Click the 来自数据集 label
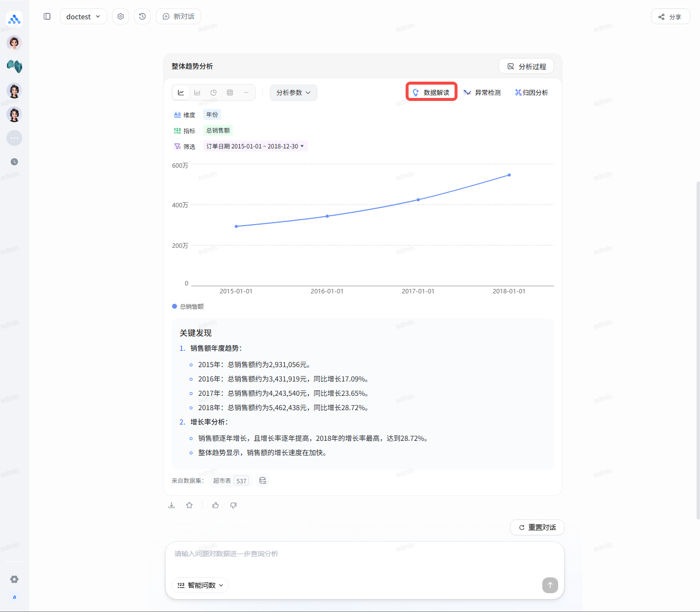 (188, 481)
